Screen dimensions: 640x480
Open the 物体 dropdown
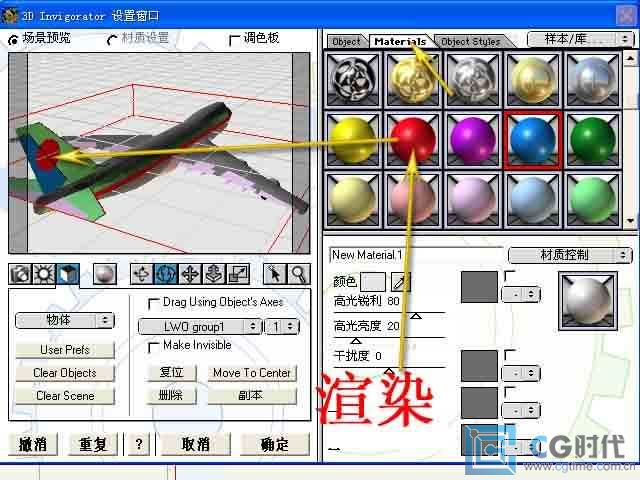pos(64,320)
